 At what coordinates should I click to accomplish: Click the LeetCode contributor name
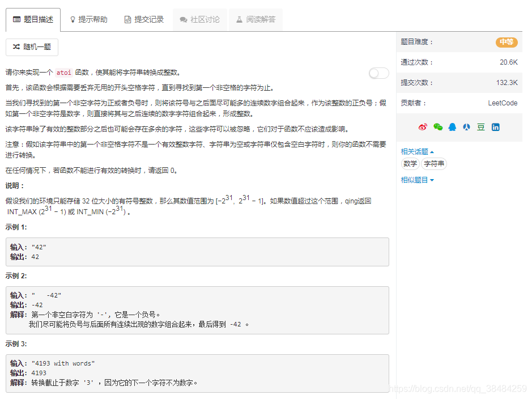click(x=503, y=103)
